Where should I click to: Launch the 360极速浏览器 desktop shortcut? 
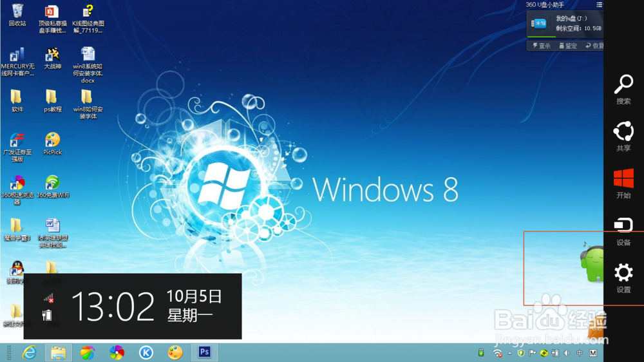[x=17, y=190]
